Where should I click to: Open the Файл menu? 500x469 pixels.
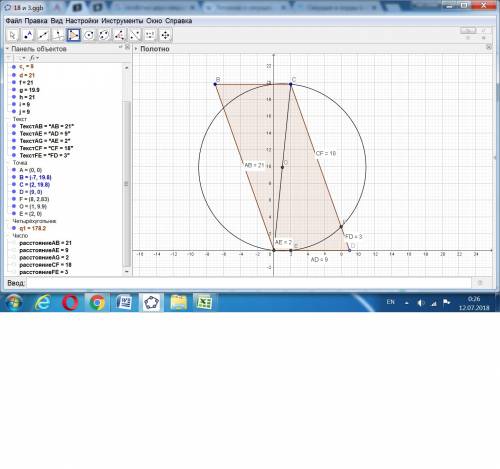tap(14, 21)
